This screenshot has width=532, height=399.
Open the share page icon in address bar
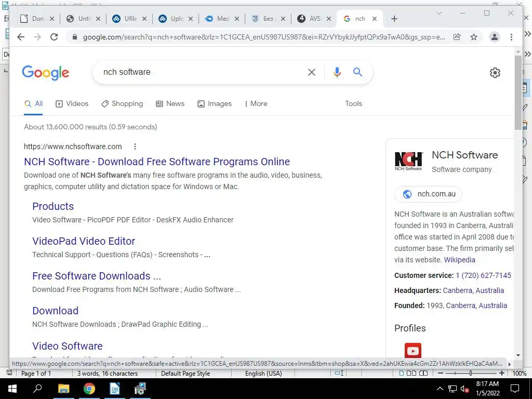click(457, 37)
